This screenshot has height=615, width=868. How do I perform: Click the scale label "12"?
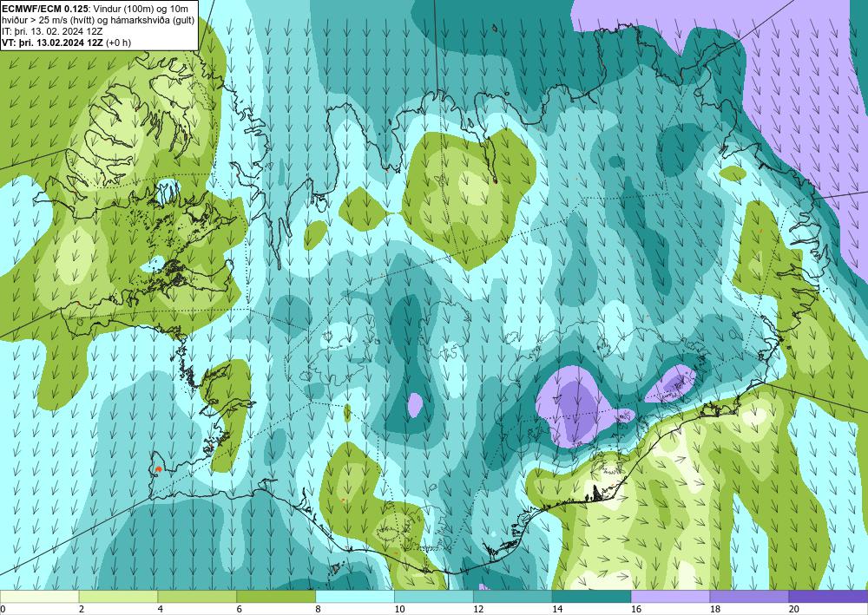478,609
